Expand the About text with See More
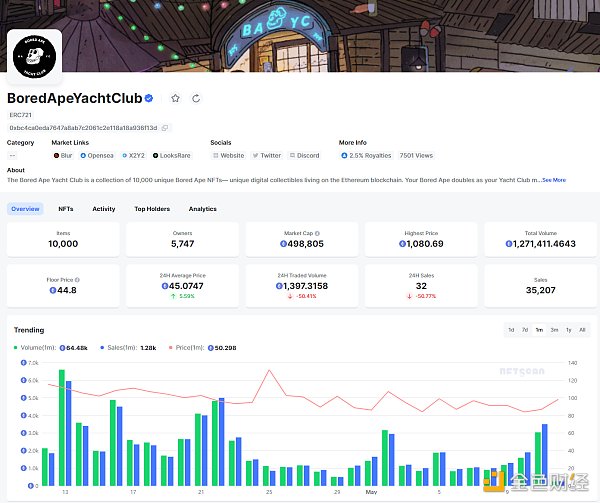 pyautogui.click(x=554, y=180)
